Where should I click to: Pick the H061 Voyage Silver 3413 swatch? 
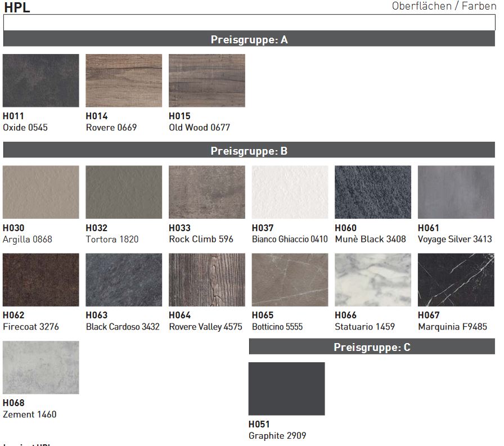point(456,192)
